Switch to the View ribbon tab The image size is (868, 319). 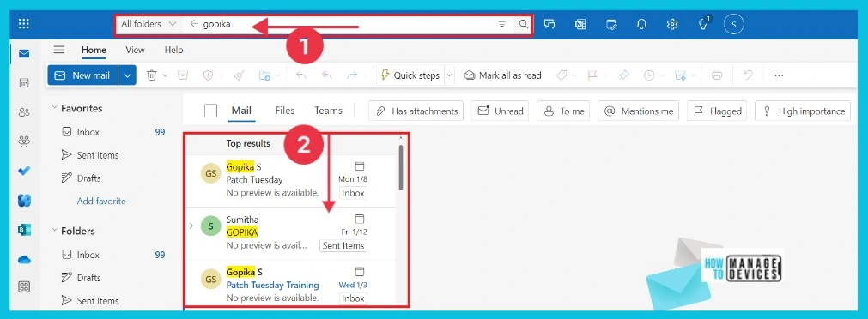[x=135, y=50]
